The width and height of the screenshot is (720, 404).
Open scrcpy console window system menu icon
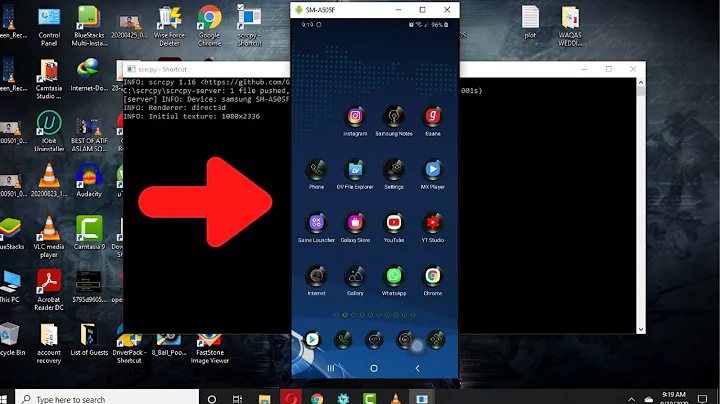pyautogui.click(x=131, y=69)
